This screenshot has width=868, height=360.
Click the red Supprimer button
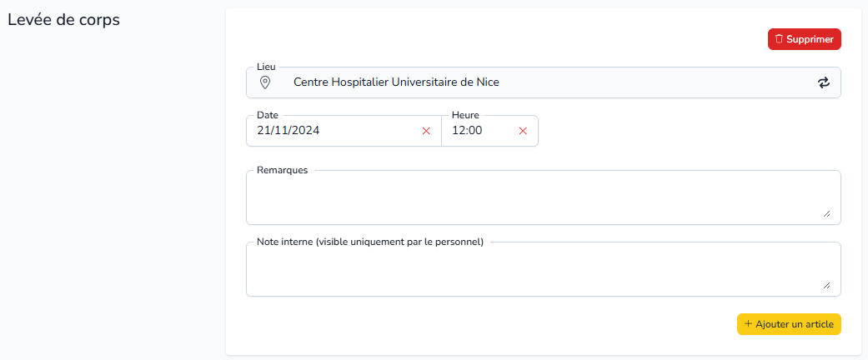pyautogui.click(x=804, y=39)
